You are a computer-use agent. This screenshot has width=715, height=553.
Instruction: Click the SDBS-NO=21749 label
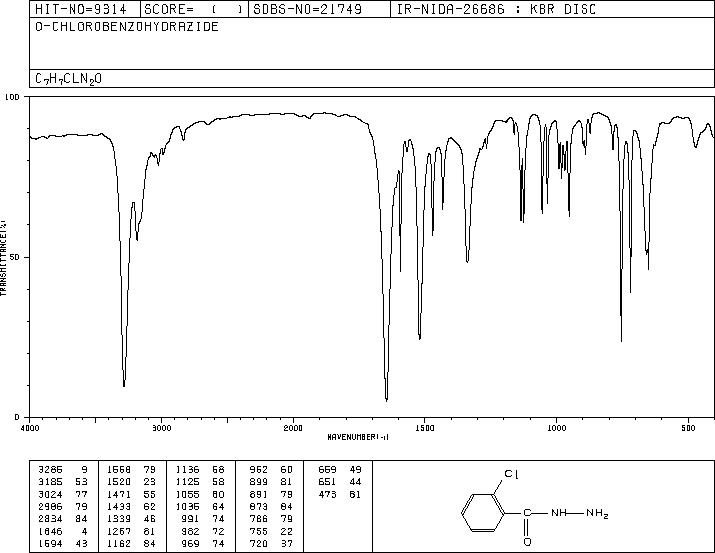click(x=307, y=9)
